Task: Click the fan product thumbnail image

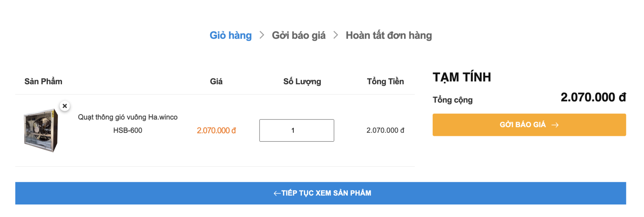Action: coord(41,130)
